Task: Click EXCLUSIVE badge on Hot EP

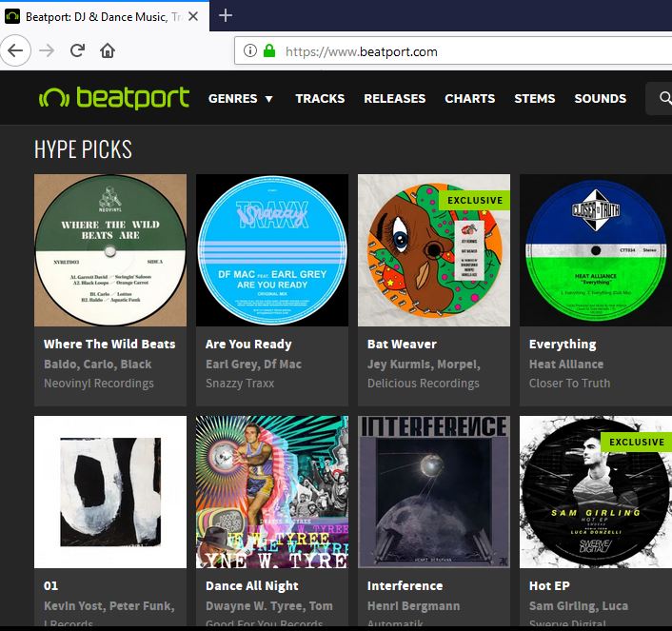Action: (x=636, y=442)
